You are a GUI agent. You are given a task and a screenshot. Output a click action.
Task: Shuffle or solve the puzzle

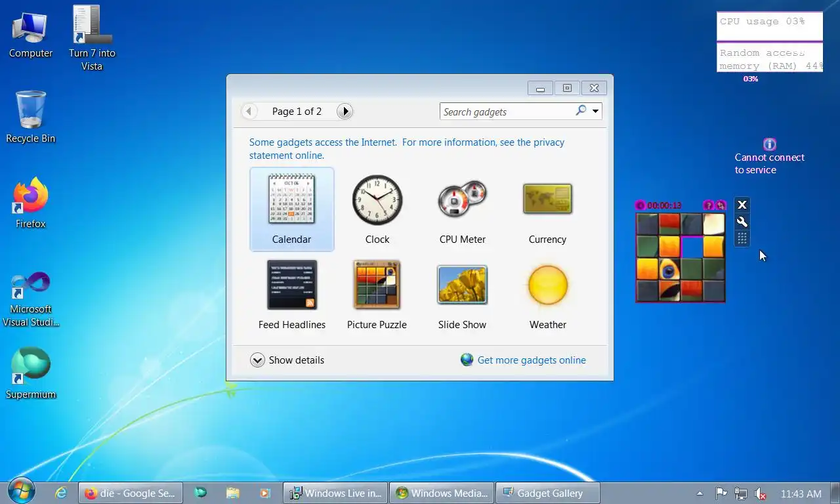click(721, 205)
